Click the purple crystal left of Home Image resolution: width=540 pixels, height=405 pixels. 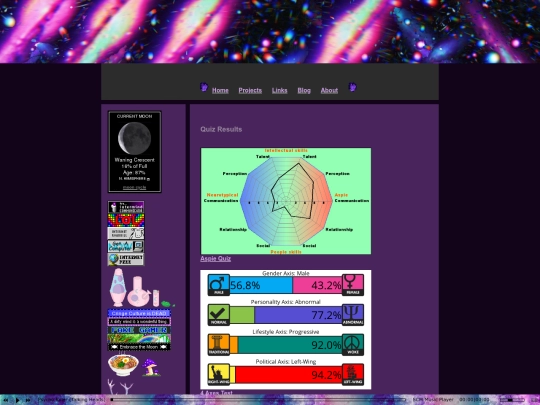[204, 87]
